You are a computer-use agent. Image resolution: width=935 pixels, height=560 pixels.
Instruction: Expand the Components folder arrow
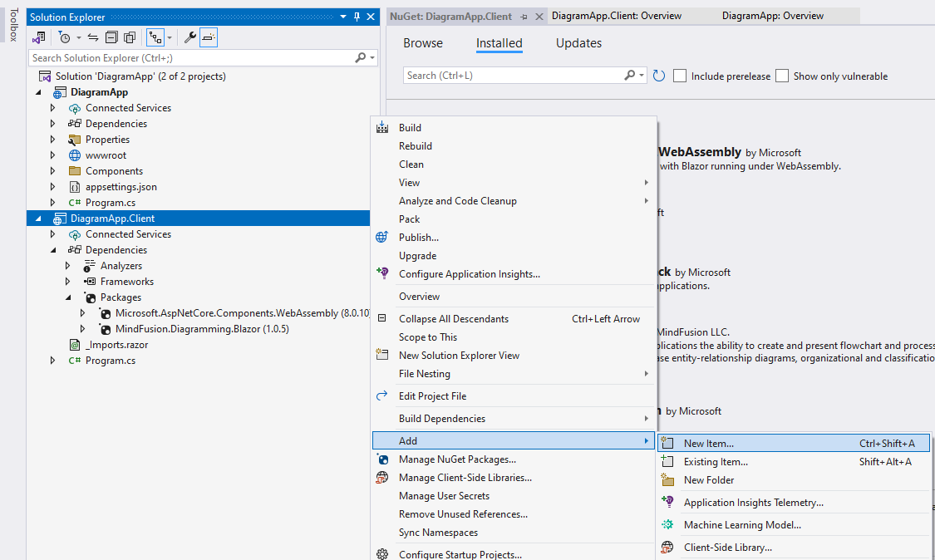tap(53, 171)
